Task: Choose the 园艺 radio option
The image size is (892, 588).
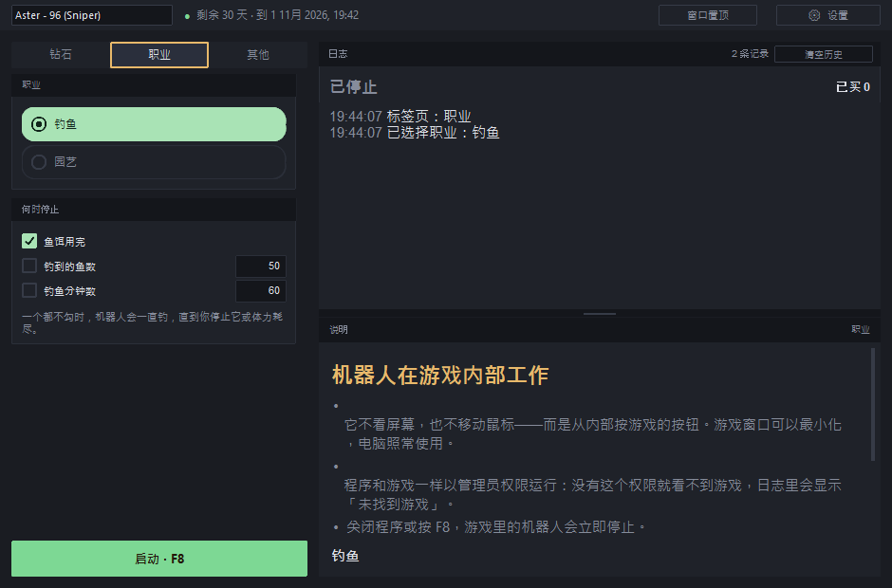Action: click(x=154, y=162)
